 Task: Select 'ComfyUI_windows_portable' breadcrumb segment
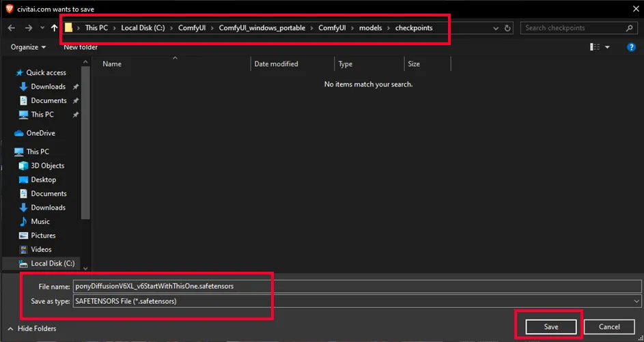pos(262,28)
